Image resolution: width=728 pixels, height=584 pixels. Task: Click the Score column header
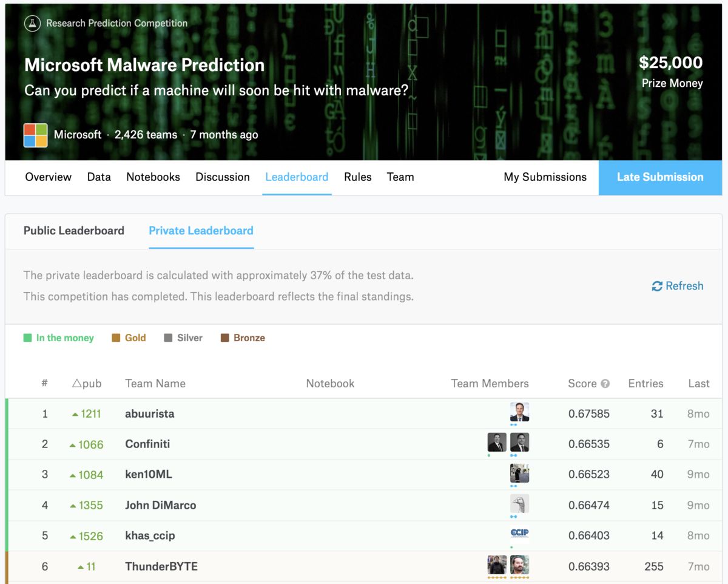582,384
